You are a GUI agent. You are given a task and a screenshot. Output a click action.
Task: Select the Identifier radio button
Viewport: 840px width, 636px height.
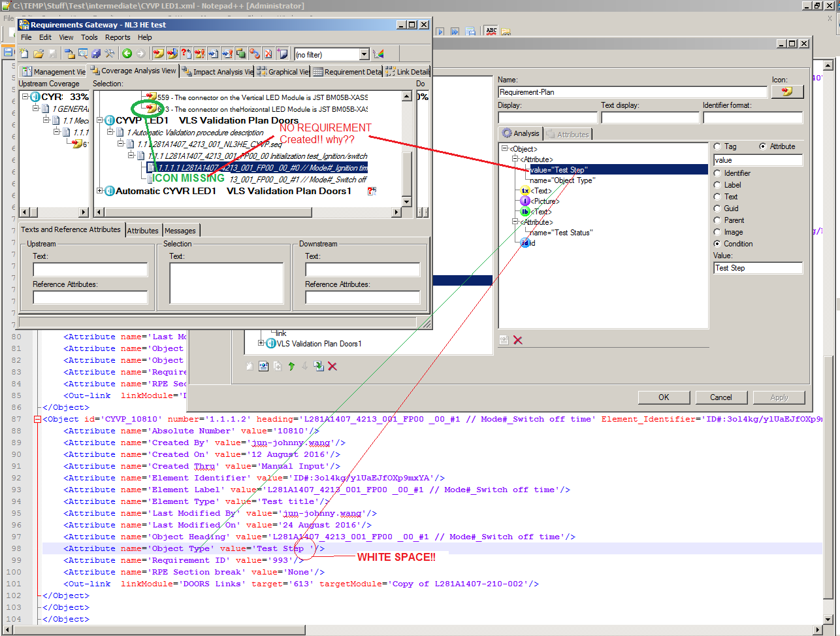[719, 173]
